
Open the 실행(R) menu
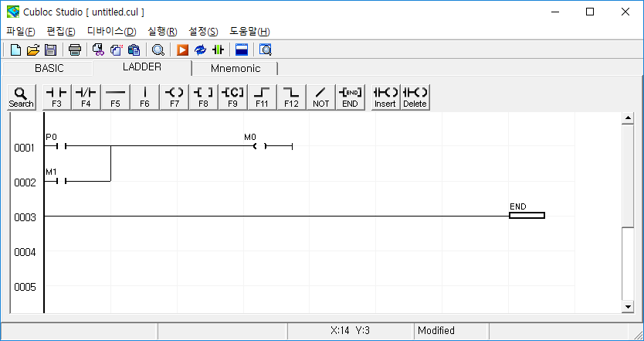coord(161,32)
